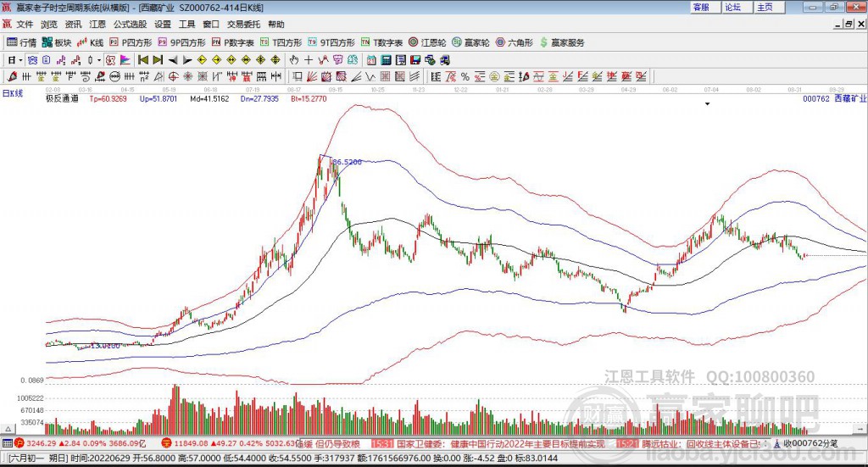
Task: Switch to the K线 chart view
Action: point(90,42)
